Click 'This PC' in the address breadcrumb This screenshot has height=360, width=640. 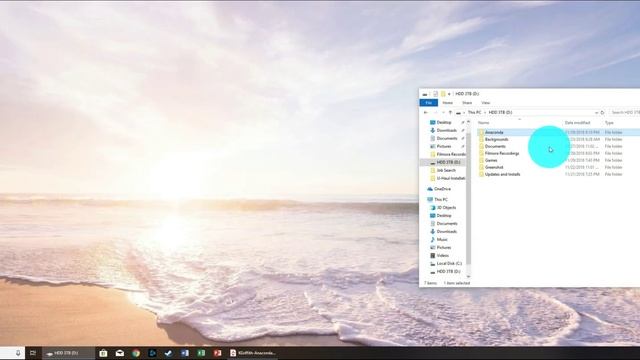(474, 113)
